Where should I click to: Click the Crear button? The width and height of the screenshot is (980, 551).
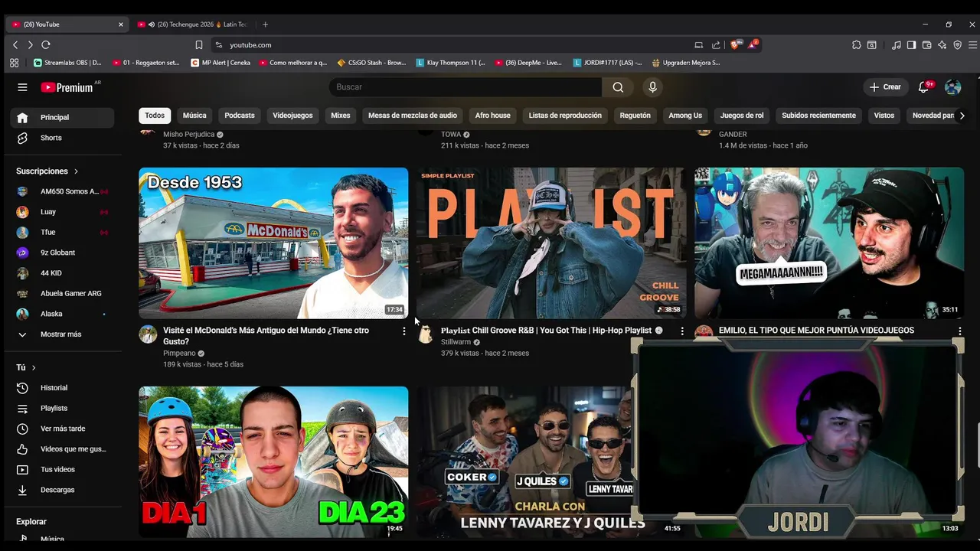pos(885,87)
